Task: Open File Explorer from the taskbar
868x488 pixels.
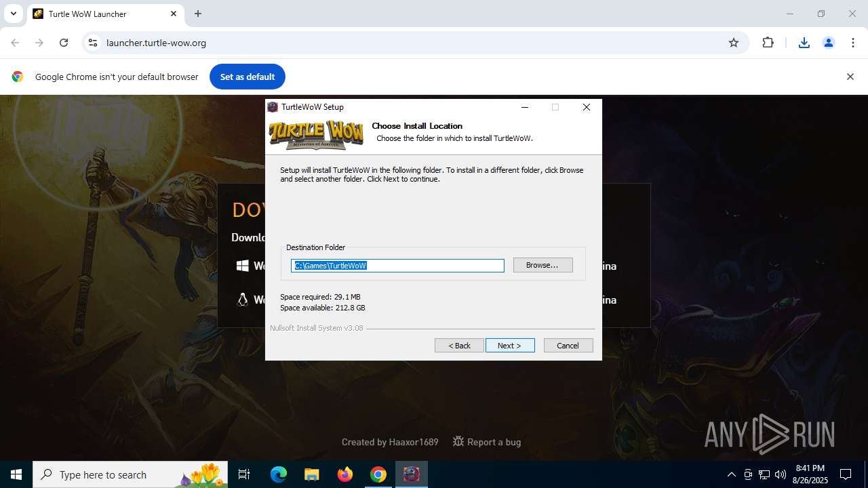Action: [x=312, y=474]
